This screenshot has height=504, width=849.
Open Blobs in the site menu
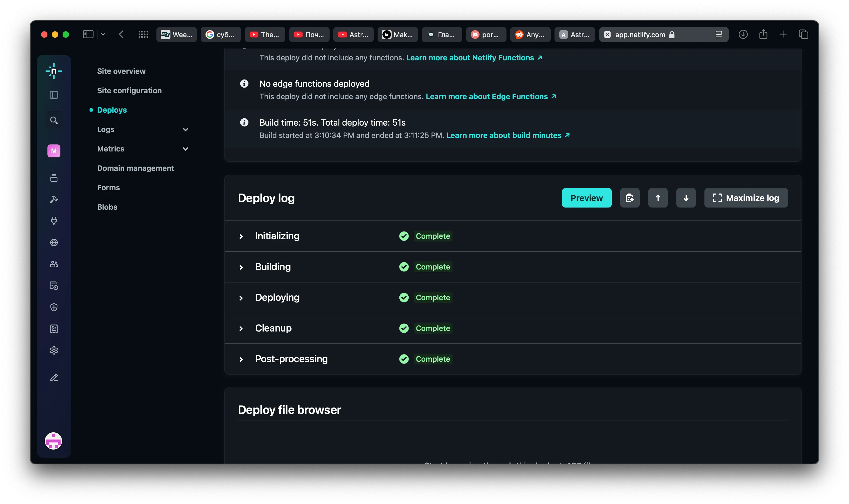point(107,207)
